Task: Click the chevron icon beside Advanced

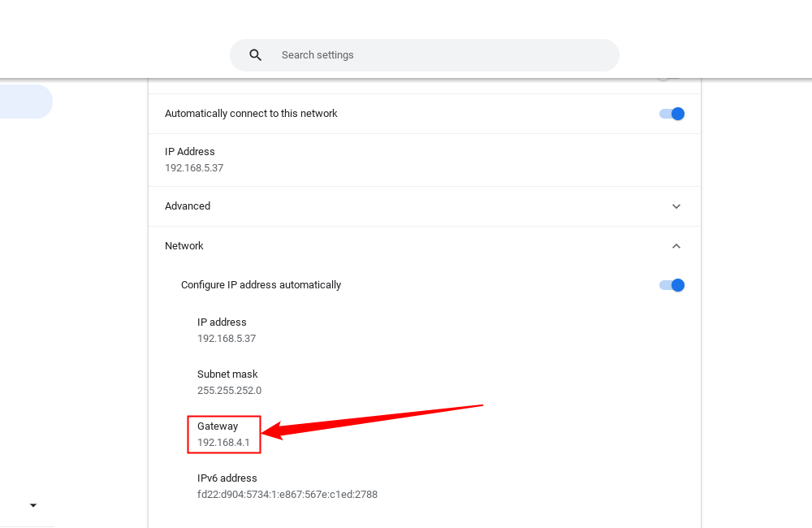Action: point(676,206)
